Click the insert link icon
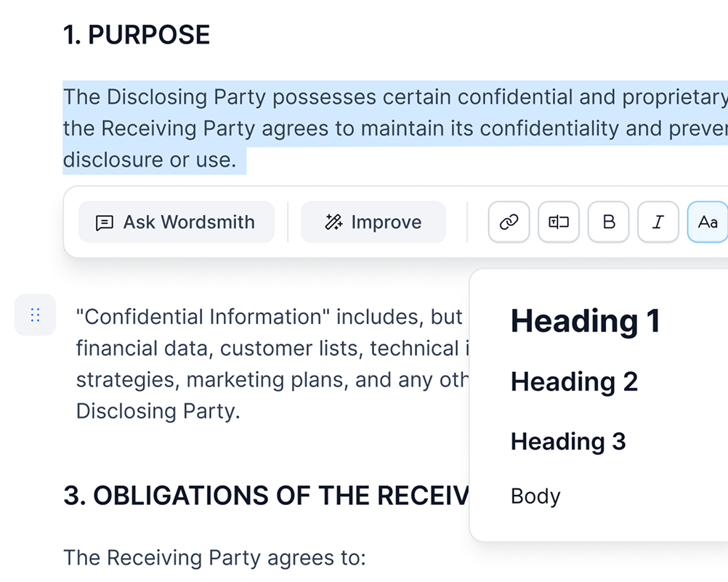The image size is (728, 582). tap(509, 222)
